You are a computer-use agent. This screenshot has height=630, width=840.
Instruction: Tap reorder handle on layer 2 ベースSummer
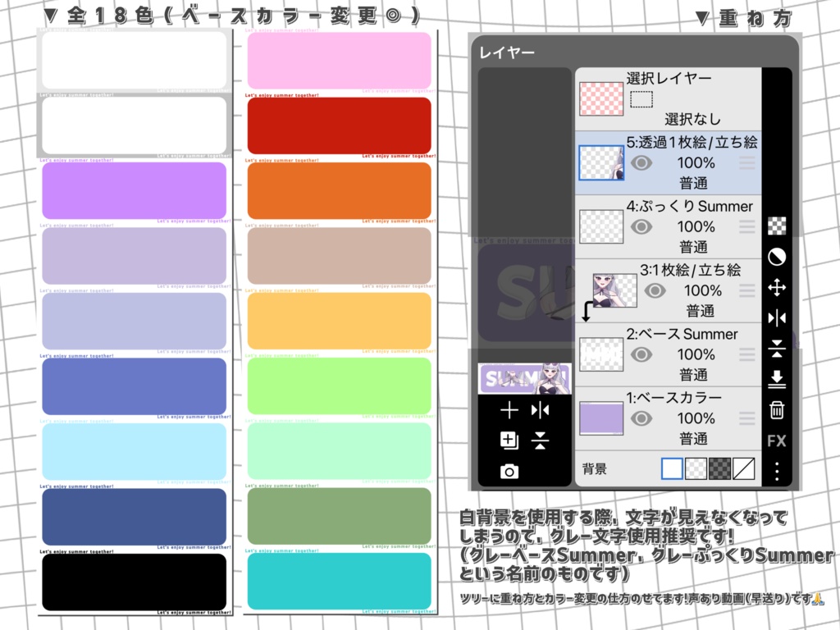coord(747,354)
